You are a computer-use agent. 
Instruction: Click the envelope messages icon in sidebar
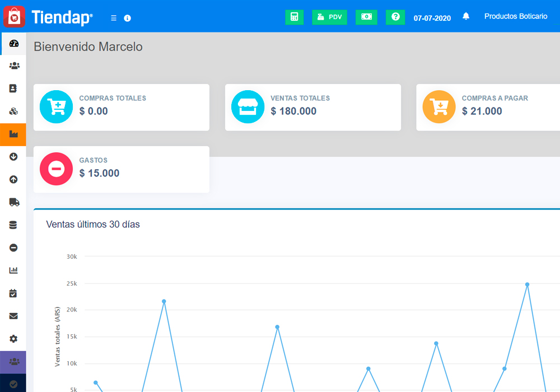coord(13,316)
